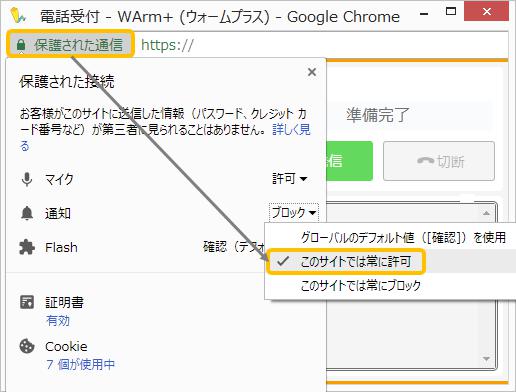The image size is (516, 392).
Task: Click the 保護された接続 heading
Action: pyautogui.click(x=67, y=81)
